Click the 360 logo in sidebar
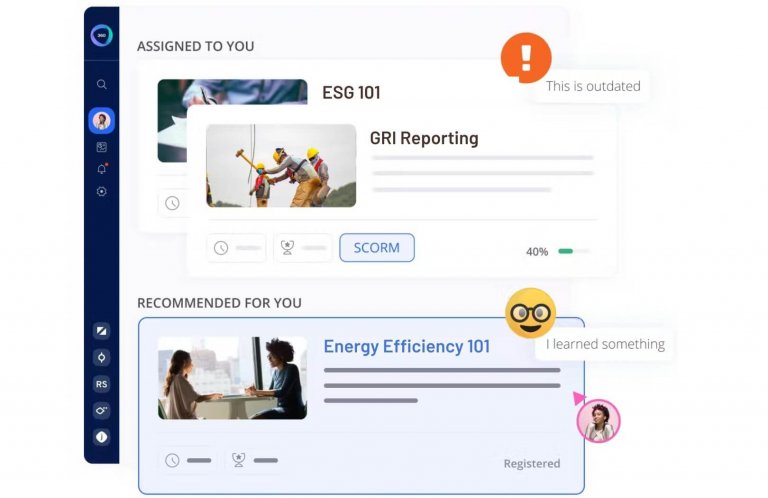 [x=101, y=35]
